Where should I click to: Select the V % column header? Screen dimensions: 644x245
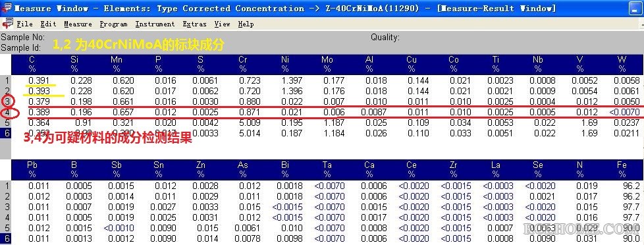coord(580,64)
